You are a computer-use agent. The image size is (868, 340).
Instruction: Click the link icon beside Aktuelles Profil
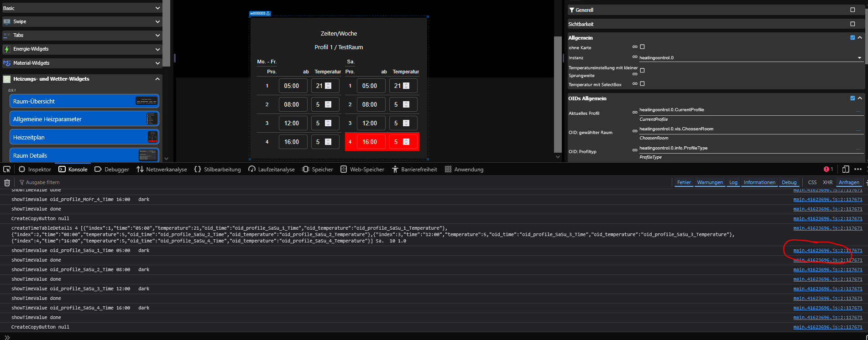tap(635, 112)
